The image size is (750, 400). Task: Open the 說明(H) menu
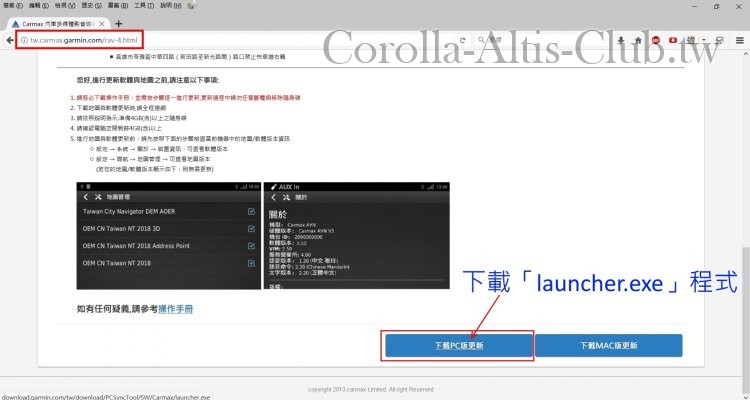click(x=170, y=6)
